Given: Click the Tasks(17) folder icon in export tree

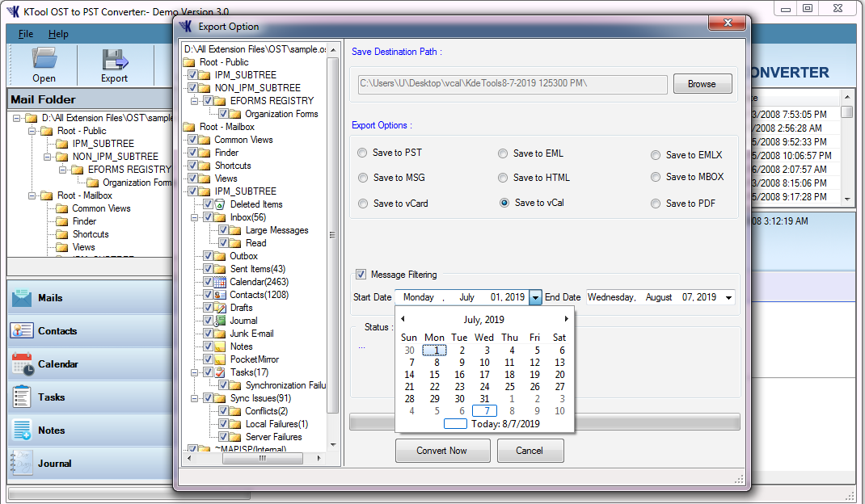Looking at the screenshot, I should [220, 373].
